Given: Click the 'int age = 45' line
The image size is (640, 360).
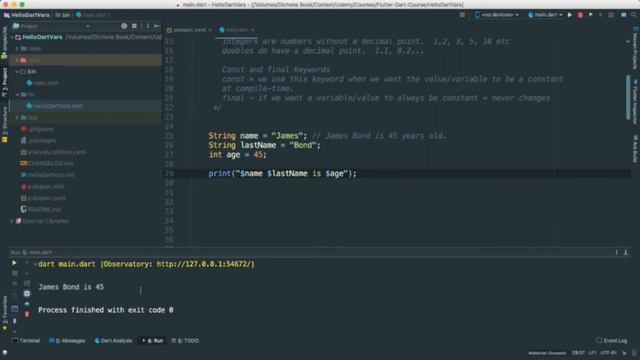Looking at the screenshot, I should pos(238,155).
